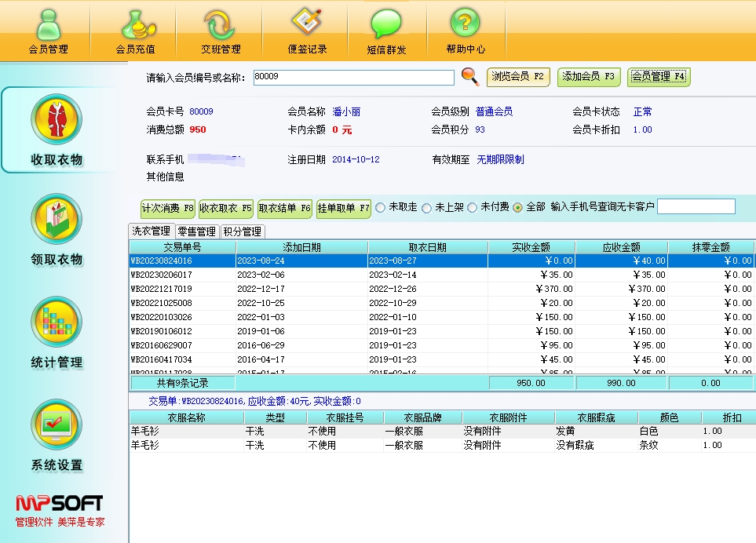
Task: Click the magnifier search icon
Action: coord(469,76)
